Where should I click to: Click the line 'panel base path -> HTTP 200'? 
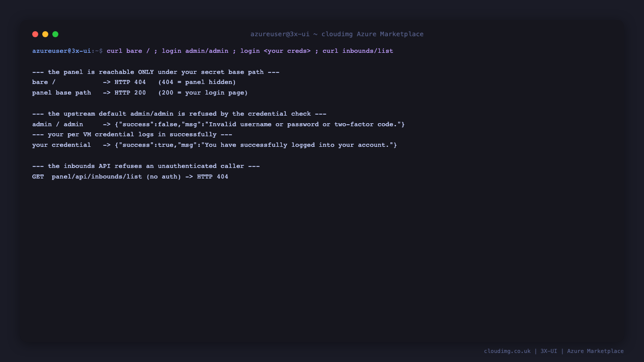click(x=89, y=93)
